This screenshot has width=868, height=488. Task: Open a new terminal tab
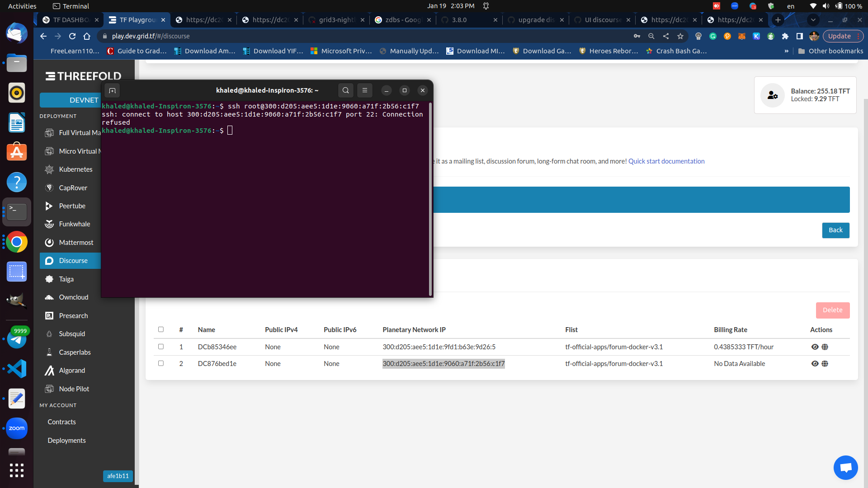click(x=112, y=90)
